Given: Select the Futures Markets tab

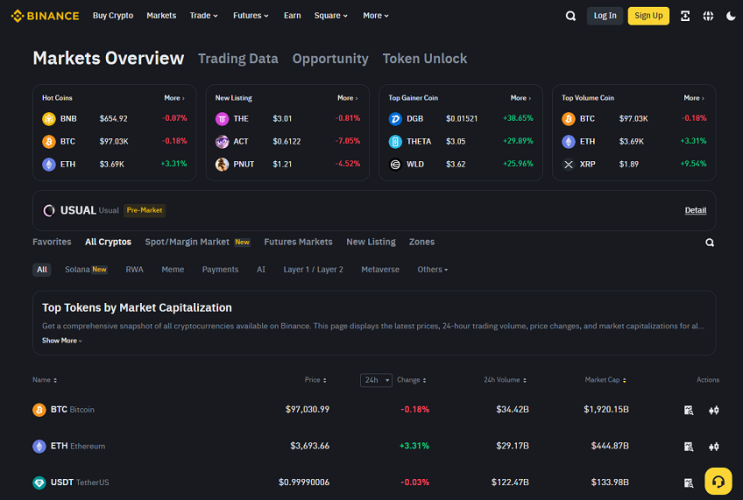Looking at the screenshot, I should point(298,242).
